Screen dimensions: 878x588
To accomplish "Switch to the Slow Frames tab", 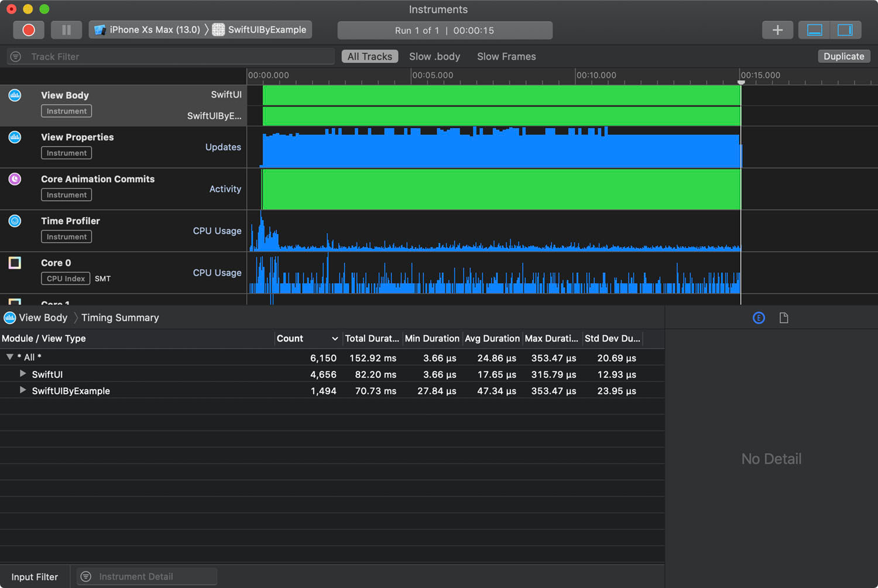I will coord(506,57).
